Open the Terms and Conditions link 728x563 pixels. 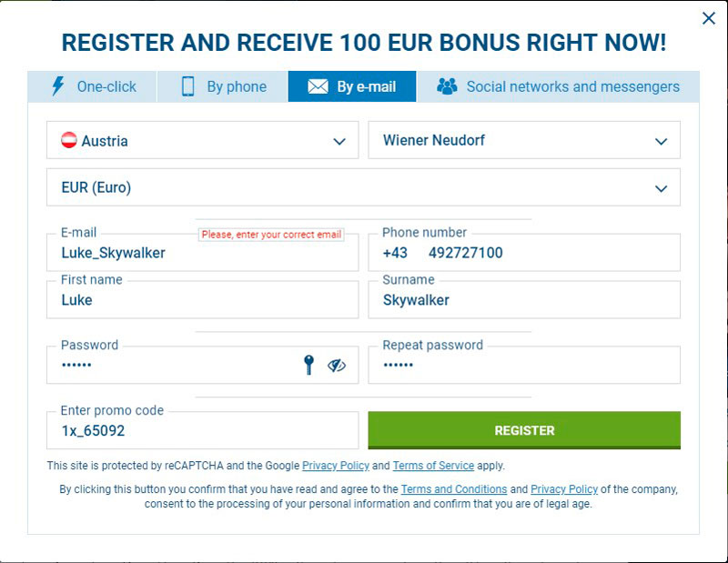coord(454,488)
